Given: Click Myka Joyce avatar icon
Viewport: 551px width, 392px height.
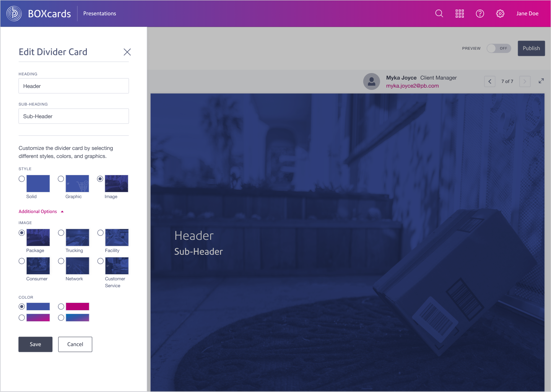Looking at the screenshot, I should coord(372,81).
